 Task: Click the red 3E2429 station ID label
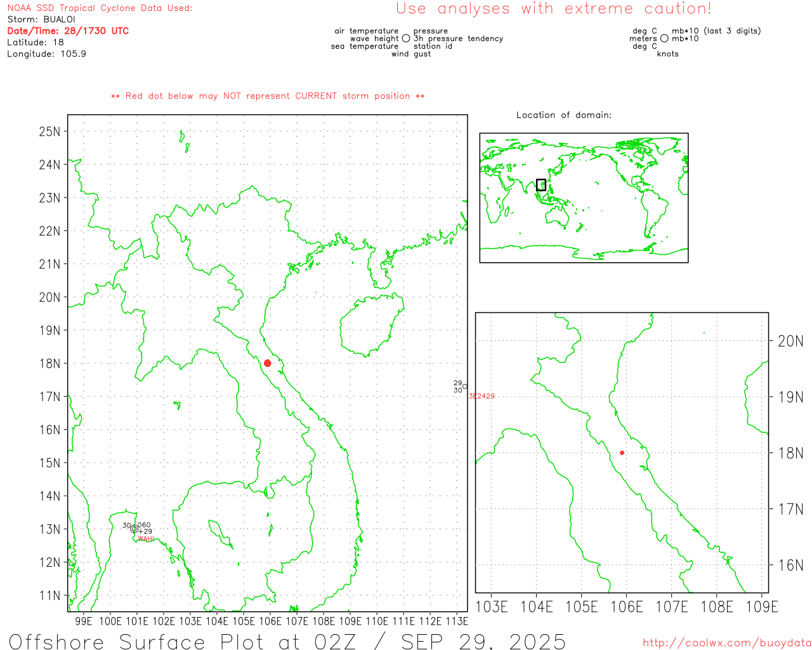point(481,396)
